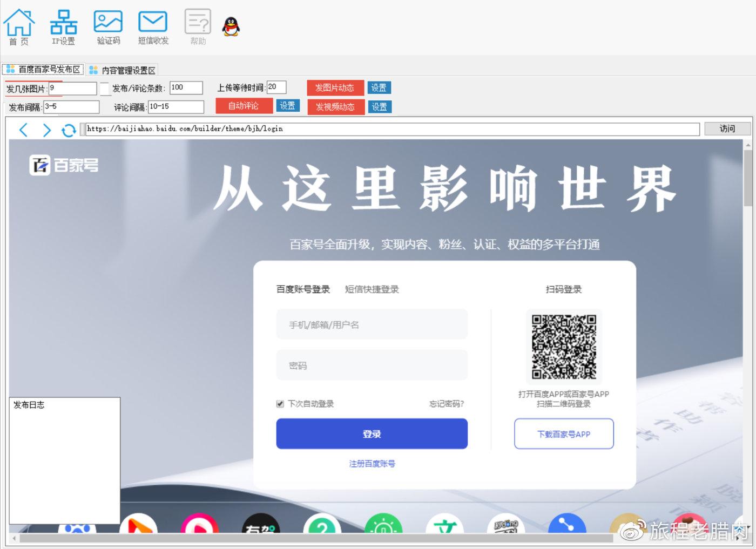The height and width of the screenshot is (549, 756).
Task: Click the horizontal scrollbar left arrow
Action: (x=15, y=538)
